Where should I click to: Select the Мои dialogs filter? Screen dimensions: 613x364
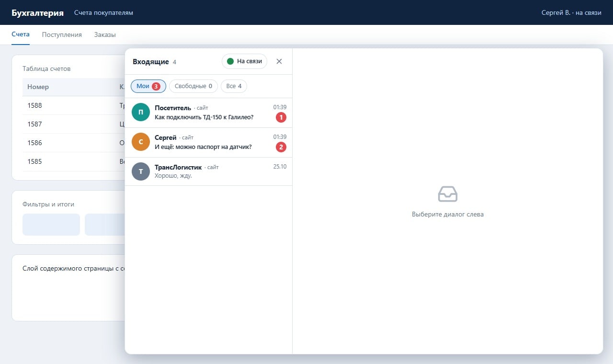[148, 86]
